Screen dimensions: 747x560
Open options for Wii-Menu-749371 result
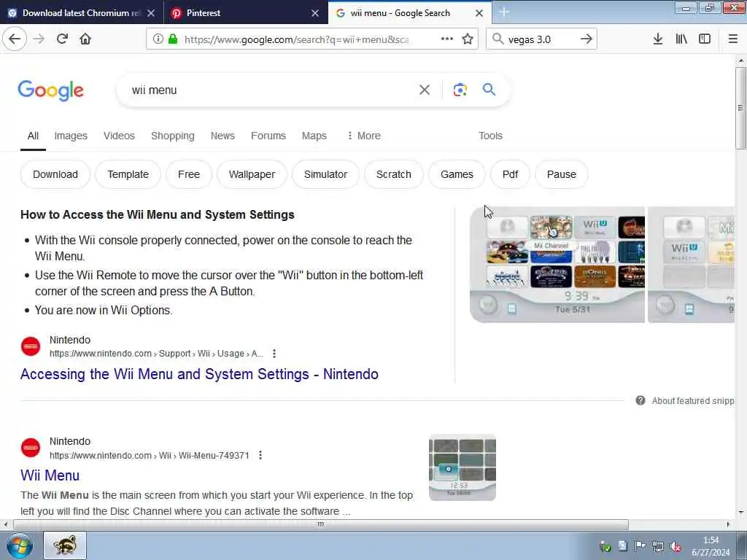click(260, 455)
